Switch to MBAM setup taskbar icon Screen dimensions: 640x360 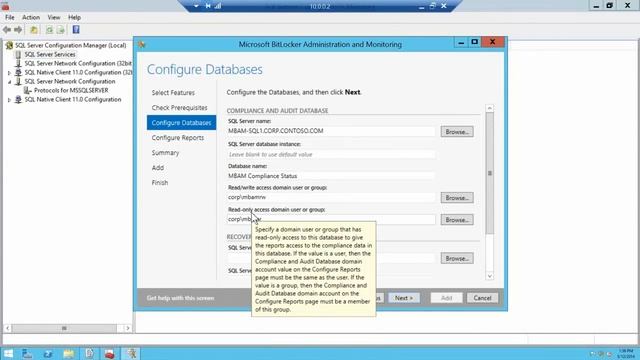click(x=131, y=353)
